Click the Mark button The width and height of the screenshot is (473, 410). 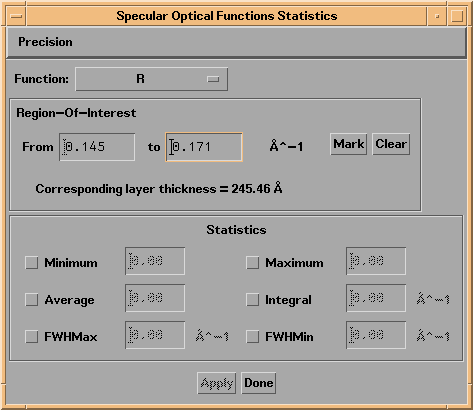[x=349, y=144]
